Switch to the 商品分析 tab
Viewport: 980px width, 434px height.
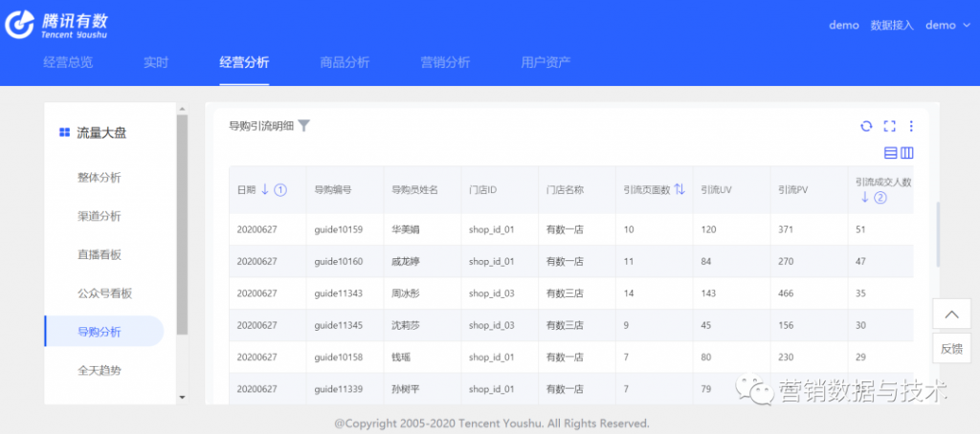click(x=345, y=63)
